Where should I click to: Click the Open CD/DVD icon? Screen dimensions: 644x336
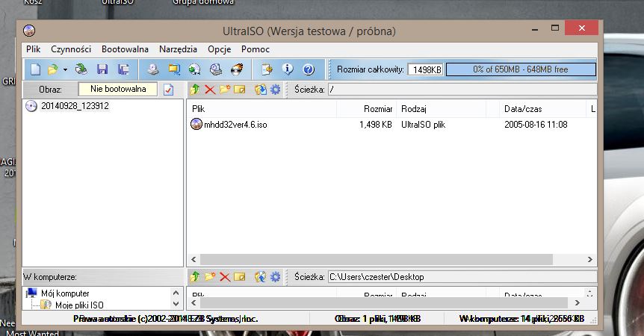coord(81,69)
